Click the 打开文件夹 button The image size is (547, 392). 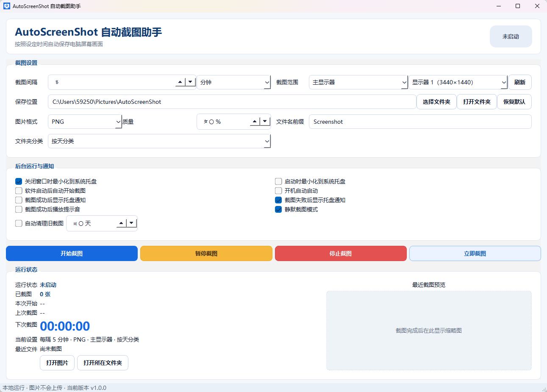click(477, 102)
